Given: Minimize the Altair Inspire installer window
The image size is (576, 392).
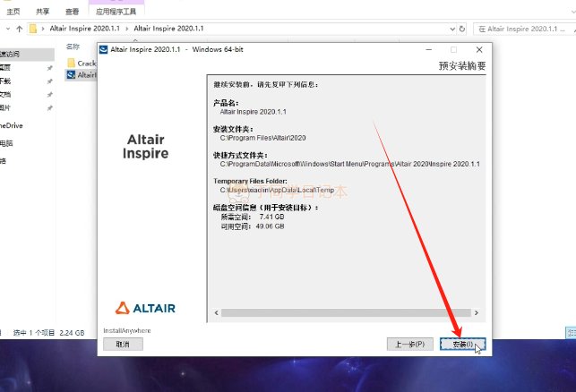Looking at the screenshot, I should click(429, 49).
